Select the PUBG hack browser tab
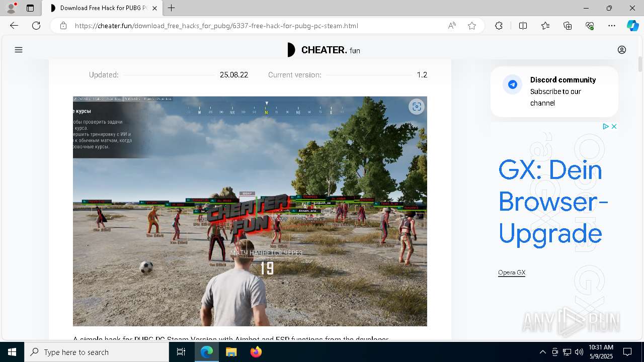Viewport: 644px width, 362px height. coord(102,8)
